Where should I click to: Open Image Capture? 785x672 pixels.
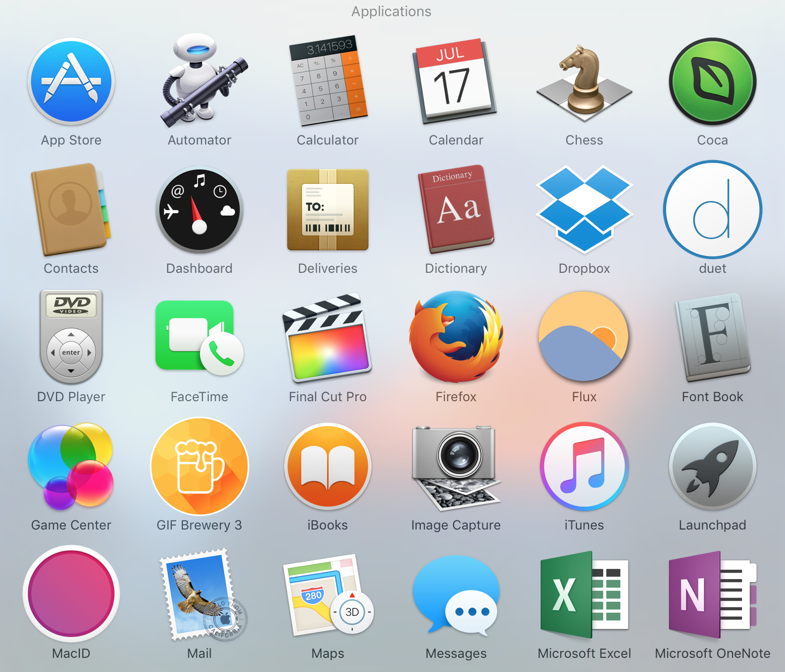tap(456, 466)
